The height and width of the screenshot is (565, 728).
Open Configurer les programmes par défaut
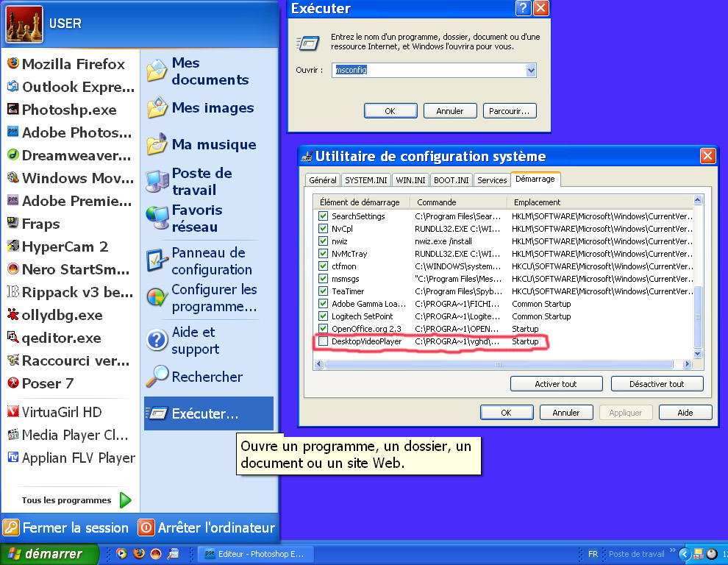201,297
